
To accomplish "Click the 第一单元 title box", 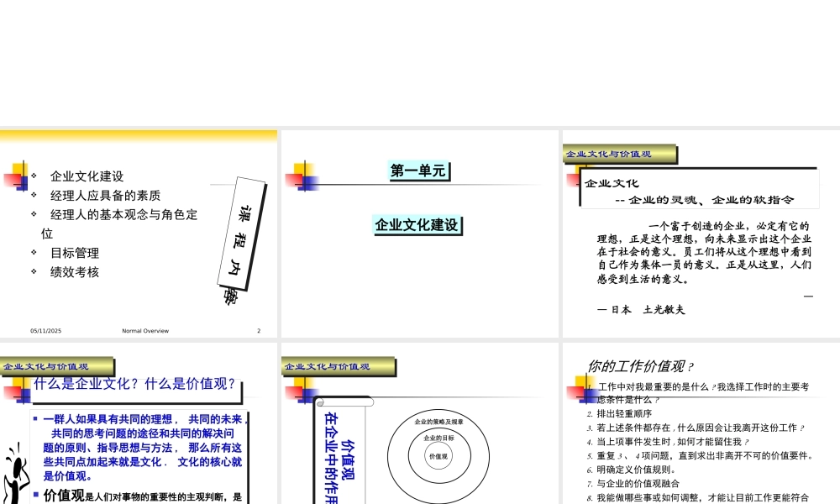I will tap(419, 171).
